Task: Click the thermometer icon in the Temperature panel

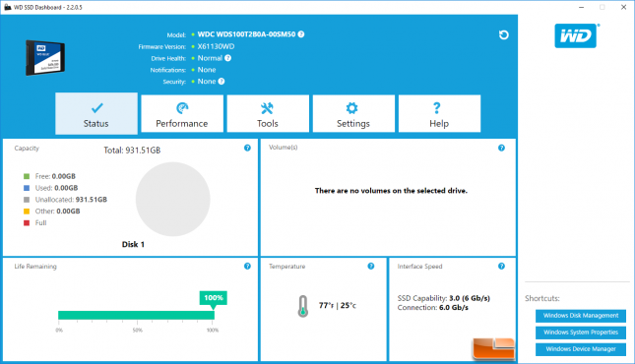Action: point(302,306)
